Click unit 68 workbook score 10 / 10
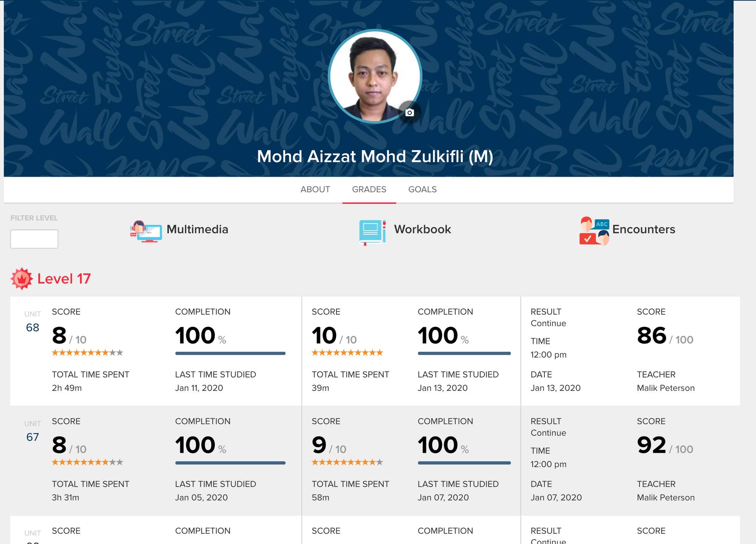Viewport: 756px width, 544px height. pyautogui.click(x=334, y=336)
